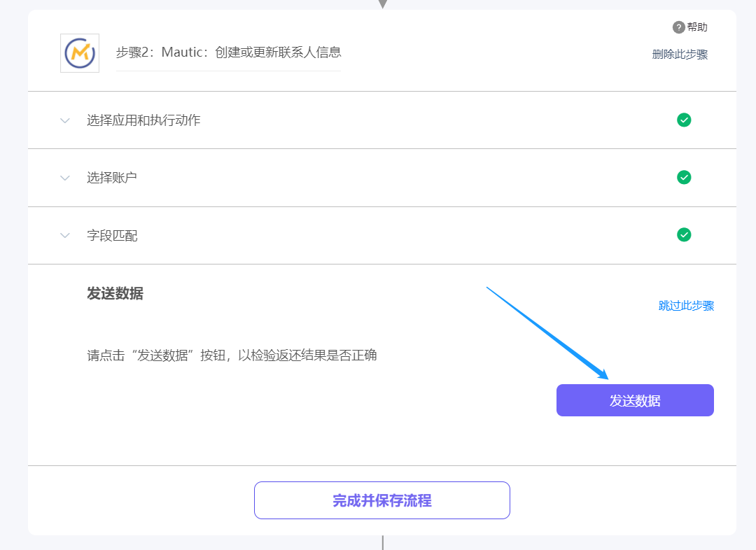756x550 pixels.
Task: Expand the 选择账户 section chevron
Action: (x=65, y=178)
